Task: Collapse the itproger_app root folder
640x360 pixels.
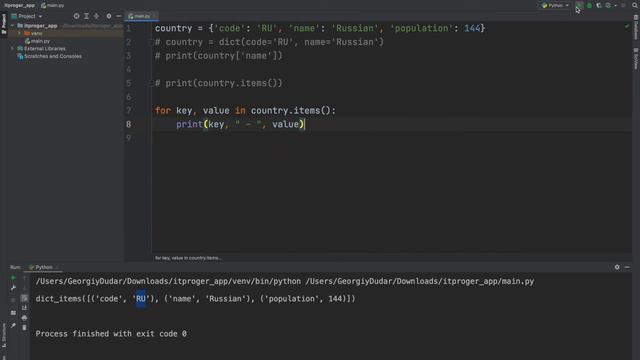Action: point(12,26)
